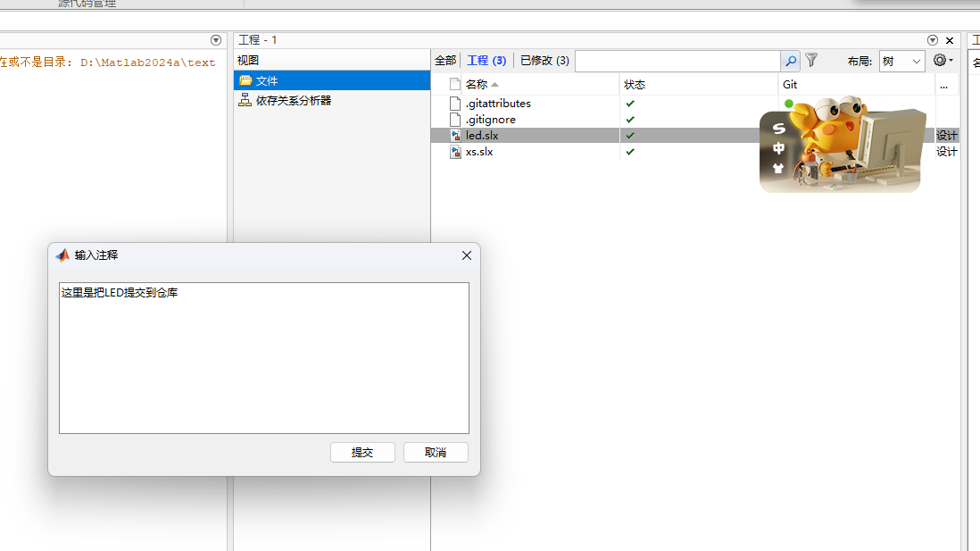Click the checkmark beside xs.slx
The width and height of the screenshot is (980, 551).
(630, 152)
